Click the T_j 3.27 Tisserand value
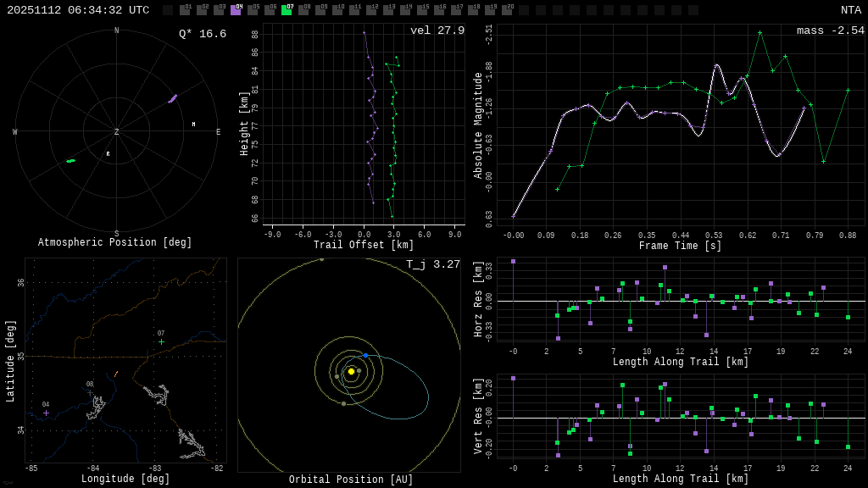 432,264
